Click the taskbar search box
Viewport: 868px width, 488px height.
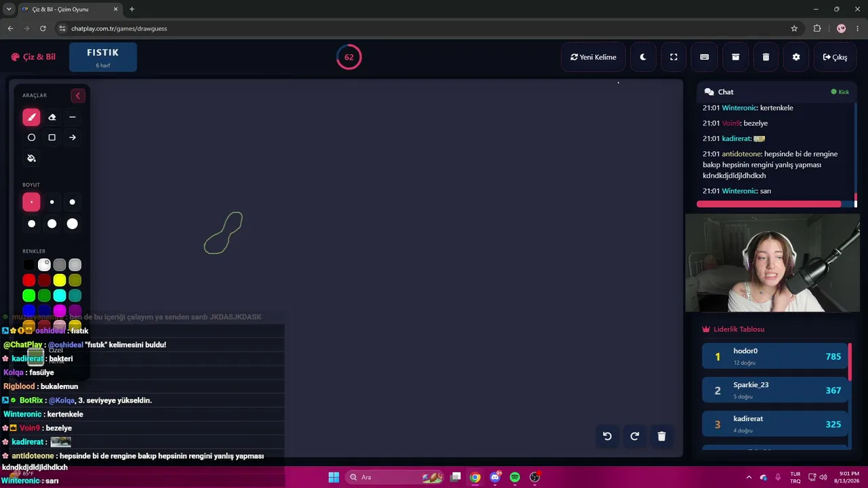(395, 477)
